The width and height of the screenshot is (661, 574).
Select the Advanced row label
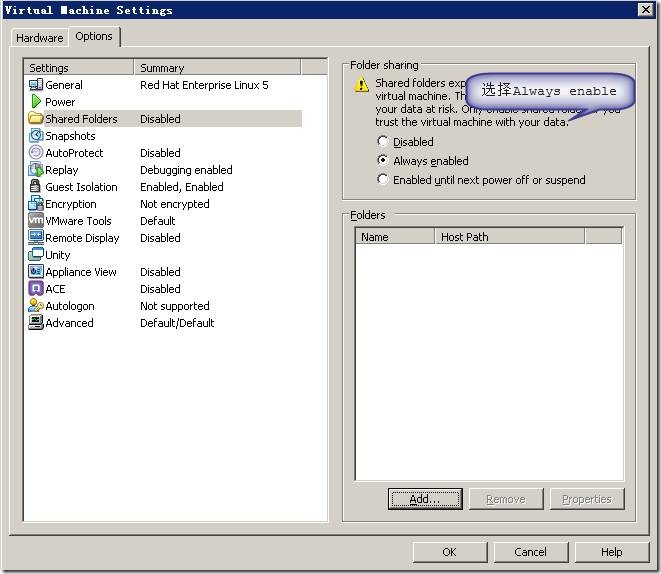[70, 323]
